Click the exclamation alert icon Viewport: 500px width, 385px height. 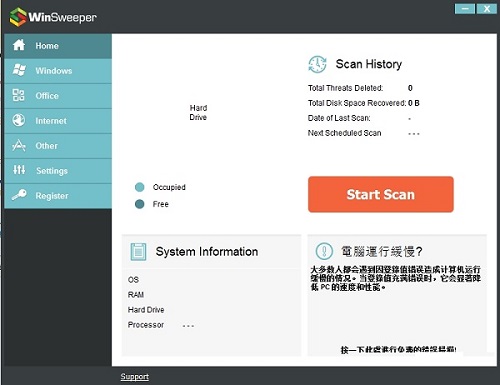pos(324,251)
